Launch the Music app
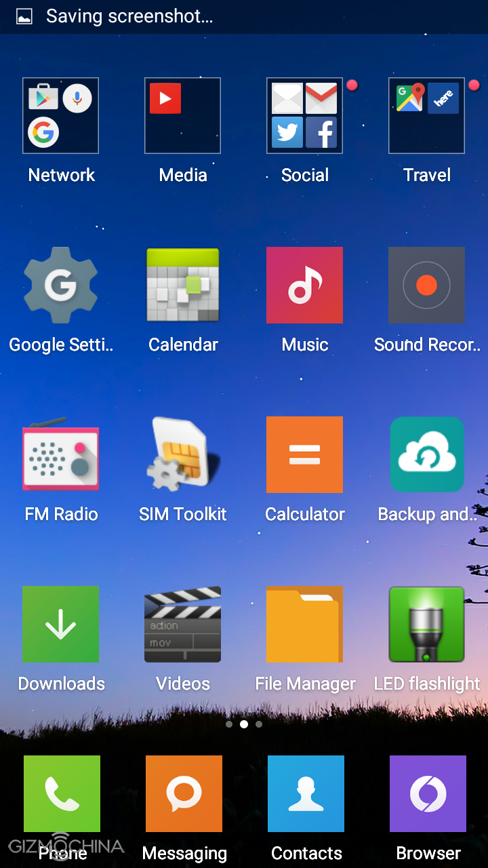The height and width of the screenshot is (868, 488). pos(304,285)
